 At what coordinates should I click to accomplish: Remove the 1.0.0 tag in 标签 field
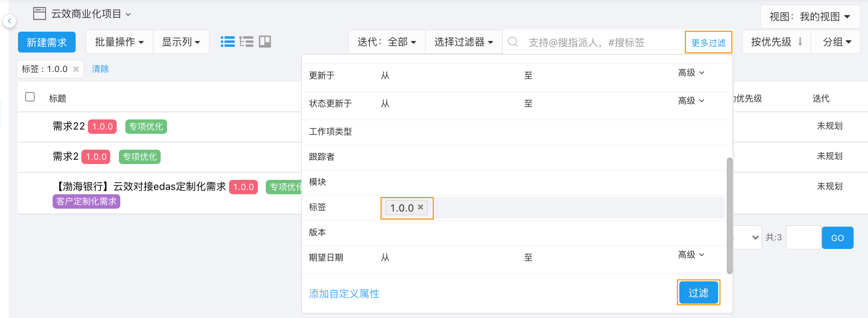pos(420,207)
